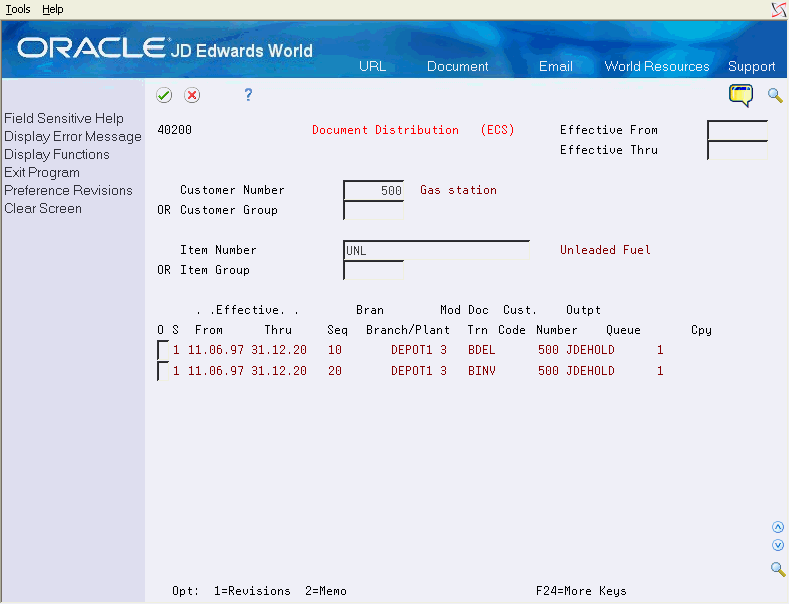Click the Gas station customer description
The image size is (789, 604).
pyautogui.click(x=458, y=190)
